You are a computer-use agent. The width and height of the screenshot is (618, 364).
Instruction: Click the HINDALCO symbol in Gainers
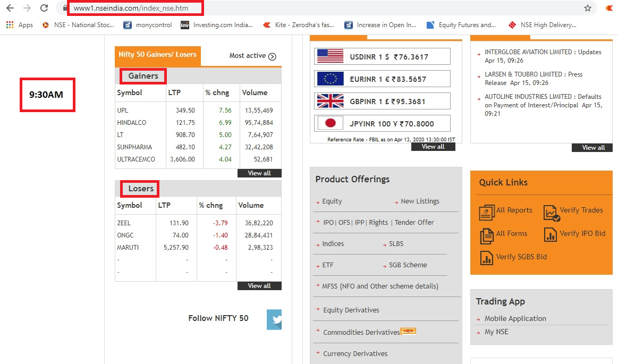pos(132,123)
